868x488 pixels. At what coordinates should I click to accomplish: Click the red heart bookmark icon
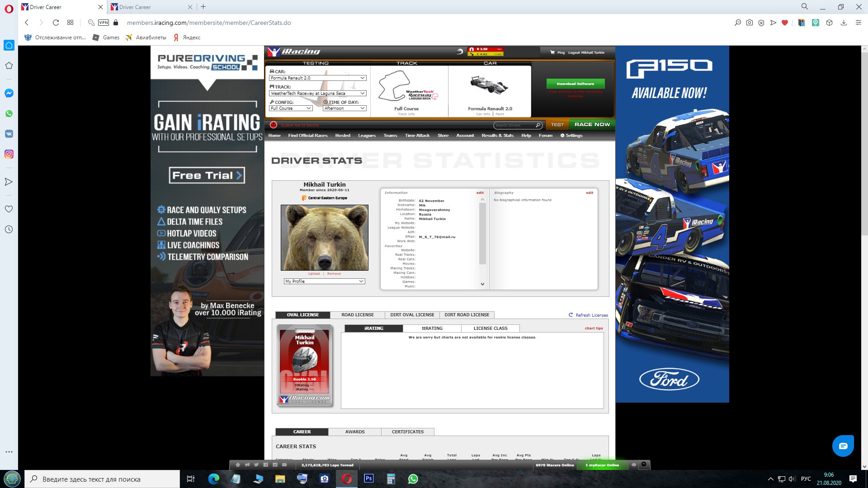pyautogui.click(x=785, y=23)
